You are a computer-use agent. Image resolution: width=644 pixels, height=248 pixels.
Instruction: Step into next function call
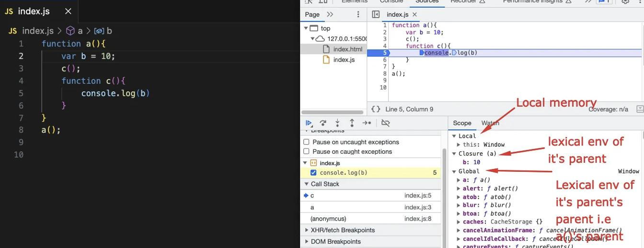click(x=337, y=123)
